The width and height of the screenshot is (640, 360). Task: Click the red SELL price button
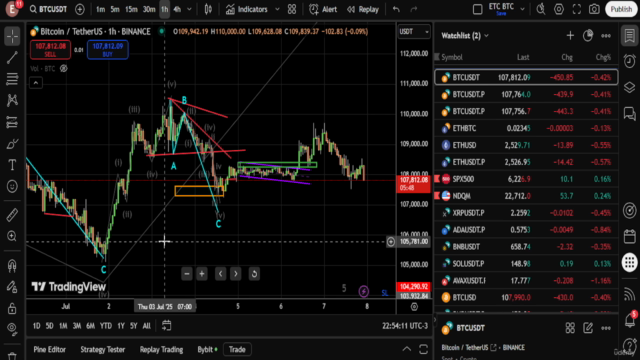pos(50,50)
